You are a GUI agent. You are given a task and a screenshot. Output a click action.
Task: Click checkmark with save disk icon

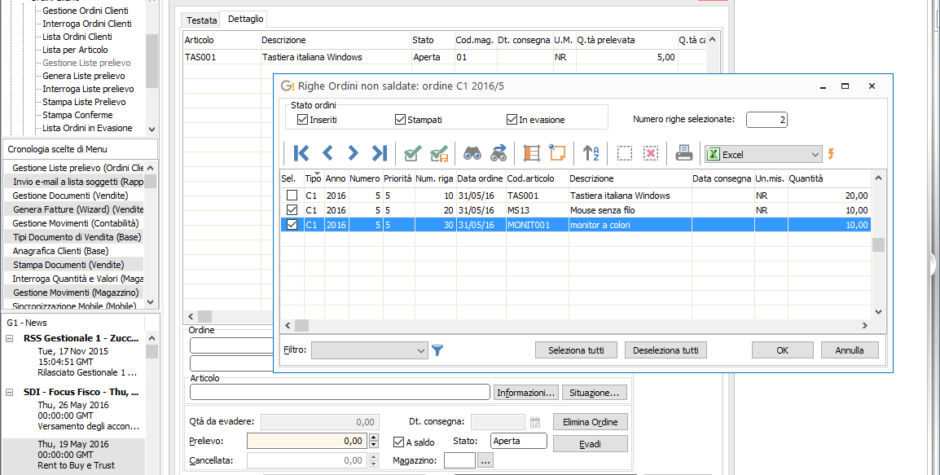point(439,154)
